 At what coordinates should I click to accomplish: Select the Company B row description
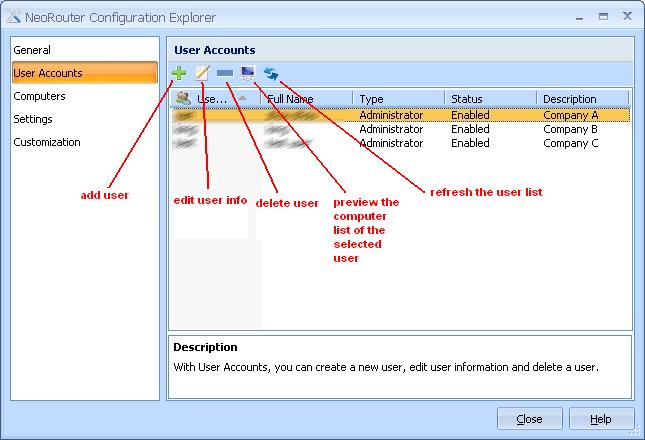(x=571, y=129)
